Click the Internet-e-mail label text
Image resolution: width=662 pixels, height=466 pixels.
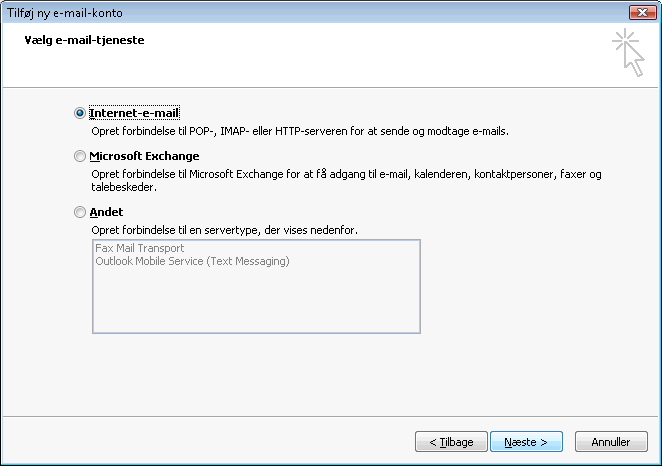click(134, 114)
